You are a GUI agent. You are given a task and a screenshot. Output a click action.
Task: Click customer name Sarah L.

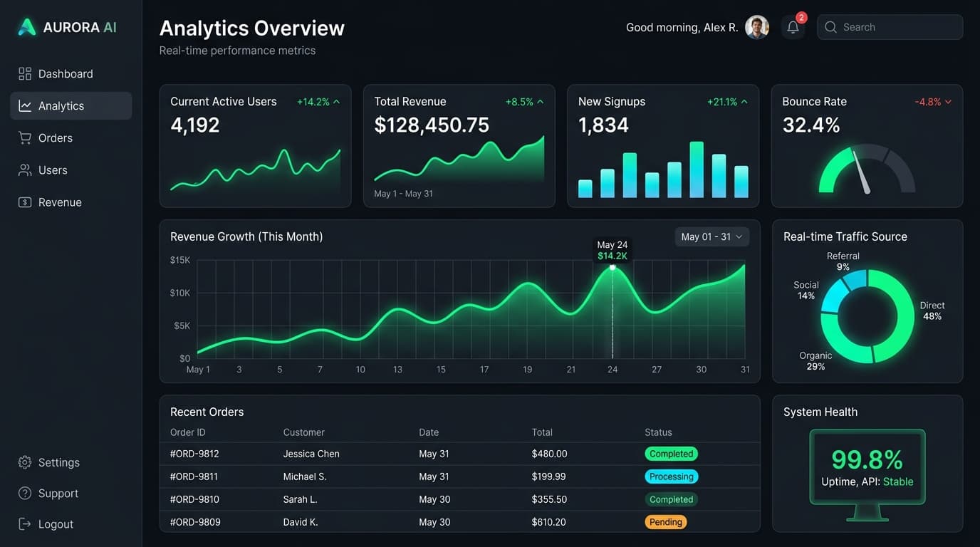click(301, 499)
